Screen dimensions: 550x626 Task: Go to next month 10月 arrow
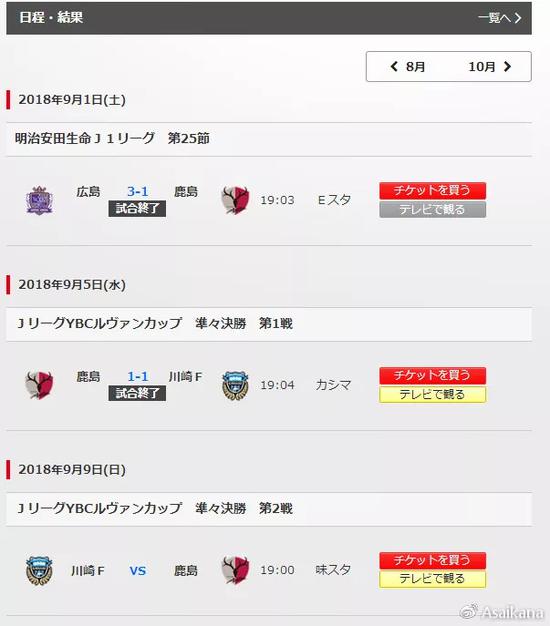(x=490, y=67)
